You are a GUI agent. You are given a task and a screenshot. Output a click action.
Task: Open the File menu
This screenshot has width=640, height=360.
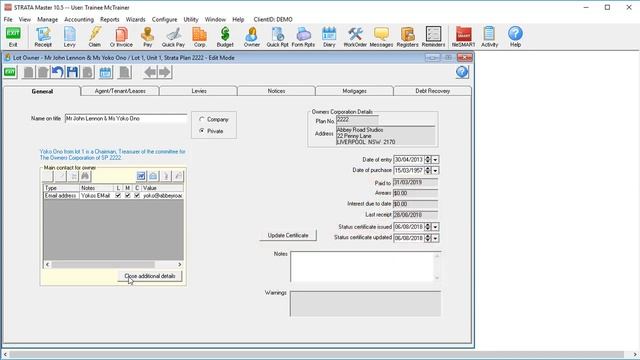(x=8, y=19)
